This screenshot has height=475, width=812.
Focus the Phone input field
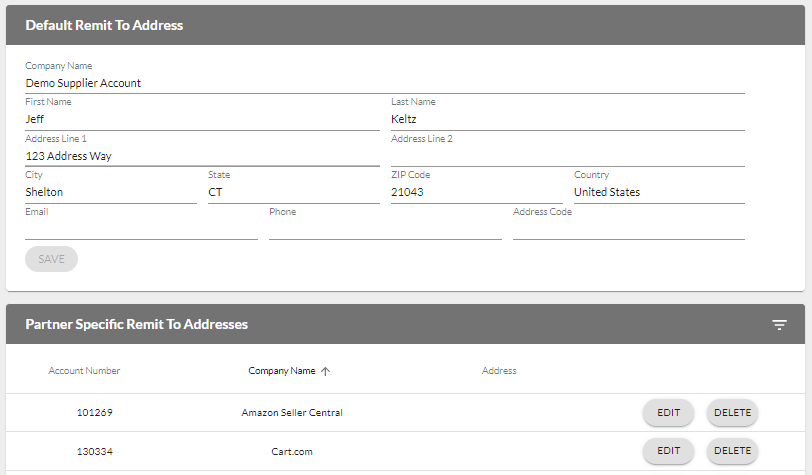click(385, 229)
